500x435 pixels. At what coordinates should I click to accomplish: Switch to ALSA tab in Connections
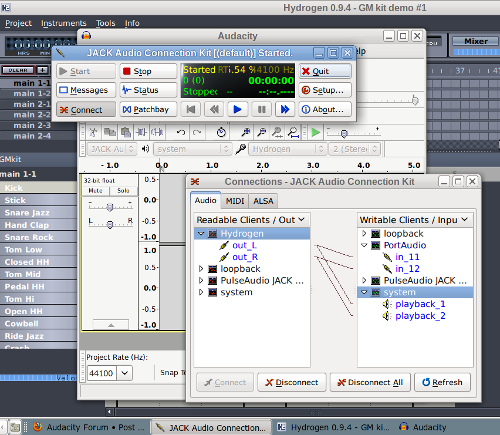tap(263, 201)
